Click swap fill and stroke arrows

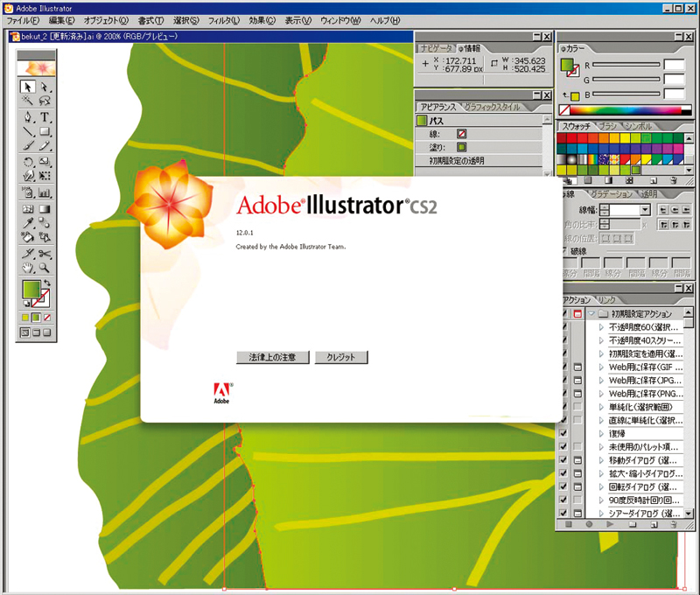(x=47, y=283)
